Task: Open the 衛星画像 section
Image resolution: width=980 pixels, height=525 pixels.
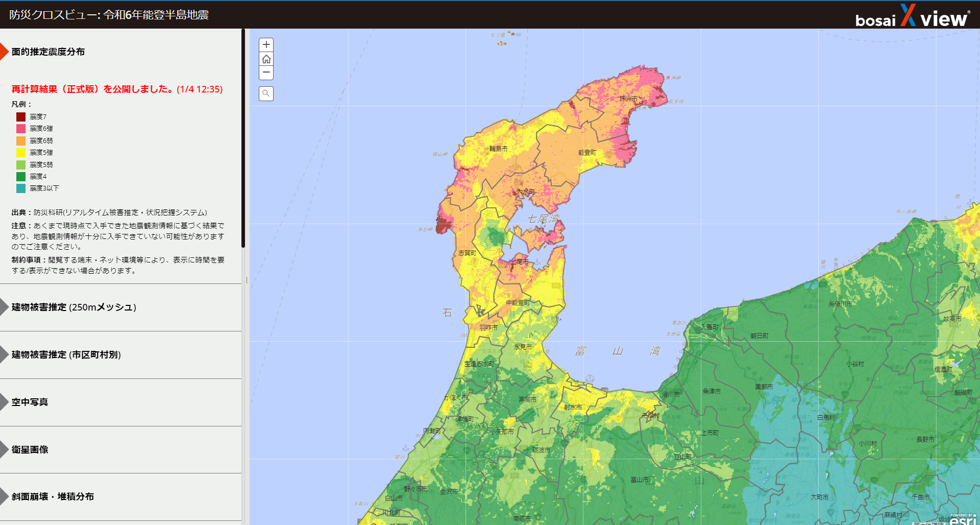Action: click(30, 449)
